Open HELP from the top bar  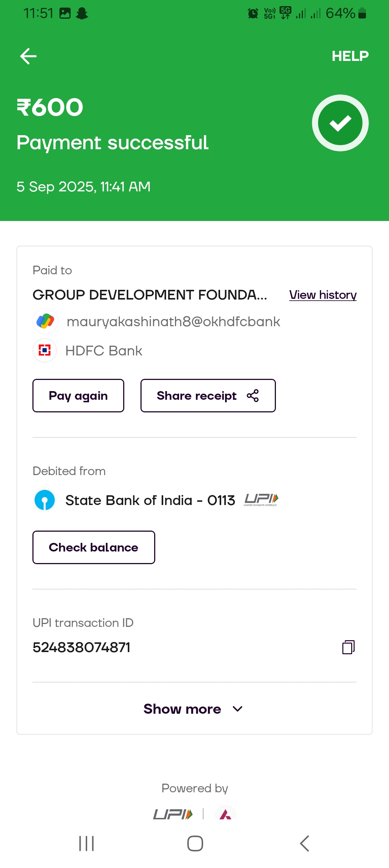pos(350,56)
